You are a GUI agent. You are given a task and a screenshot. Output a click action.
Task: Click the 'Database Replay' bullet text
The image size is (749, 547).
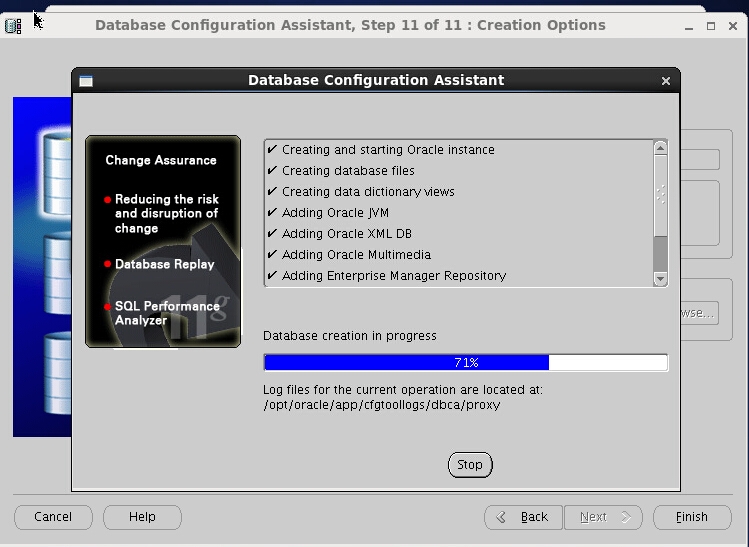click(x=165, y=264)
